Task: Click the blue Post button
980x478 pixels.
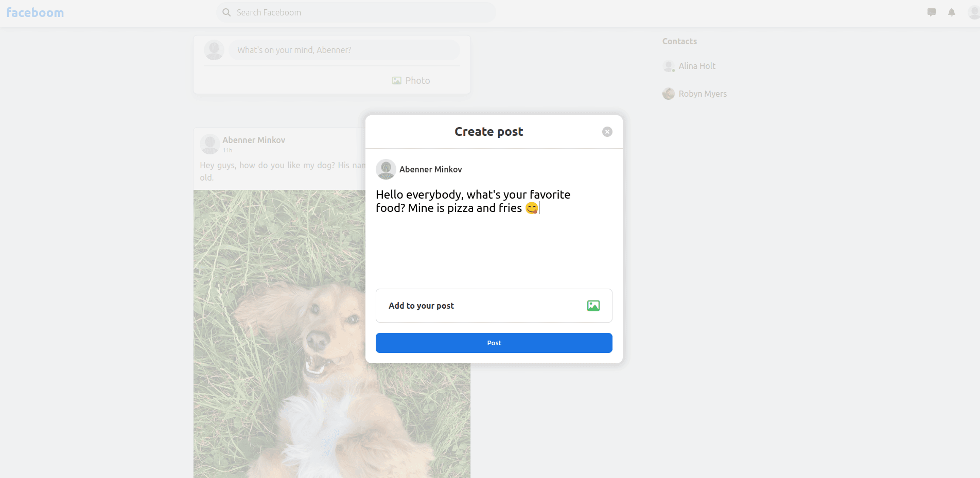Action: (494, 343)
